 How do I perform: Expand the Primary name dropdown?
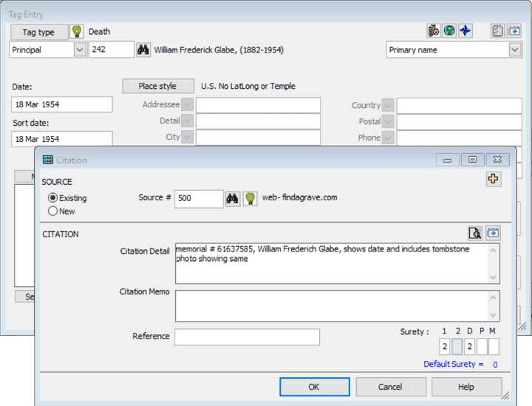click(x=515, y=50)
